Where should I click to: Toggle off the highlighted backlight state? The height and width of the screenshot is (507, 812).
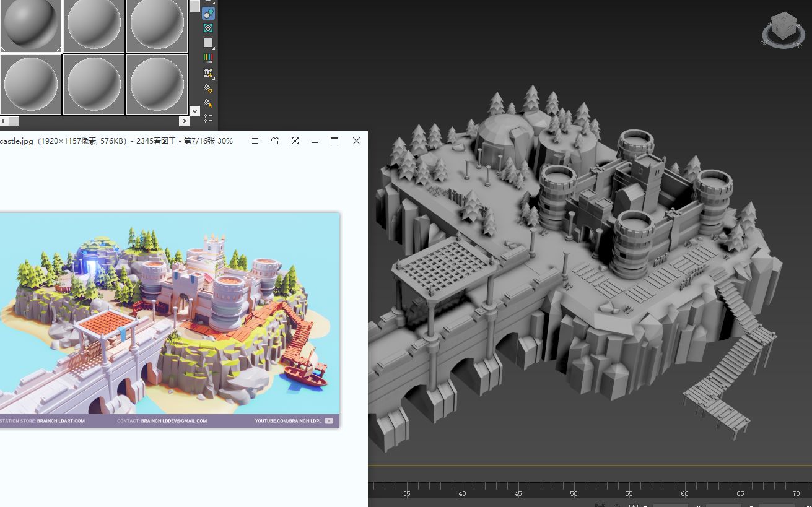point(208,14)
